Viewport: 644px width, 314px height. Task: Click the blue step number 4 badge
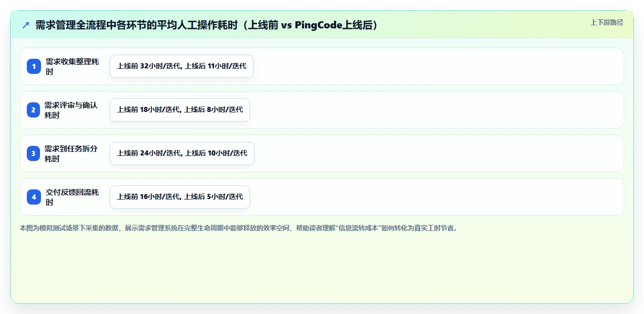pos(34,197)
